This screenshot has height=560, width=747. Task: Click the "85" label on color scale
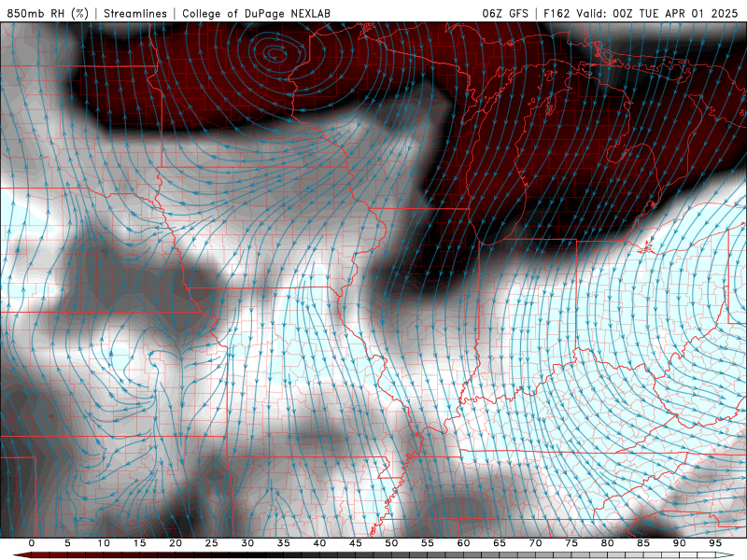[643, 543]
